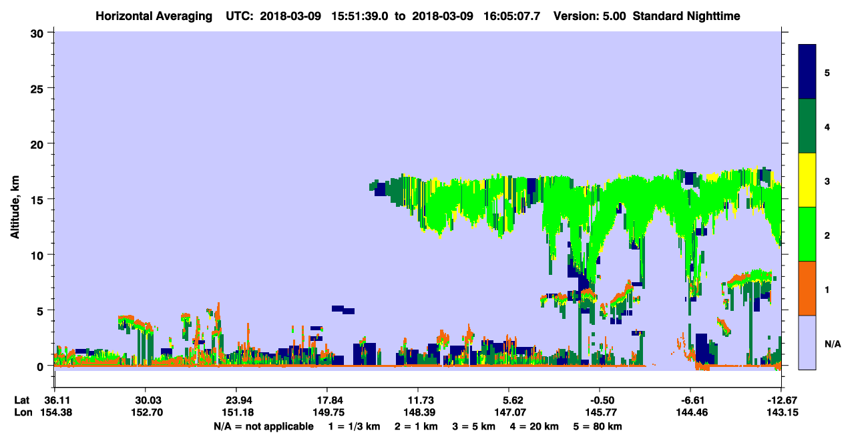Click the "5 = 80 km" legend entry
The image size is (868, 445).
(598, 426)
